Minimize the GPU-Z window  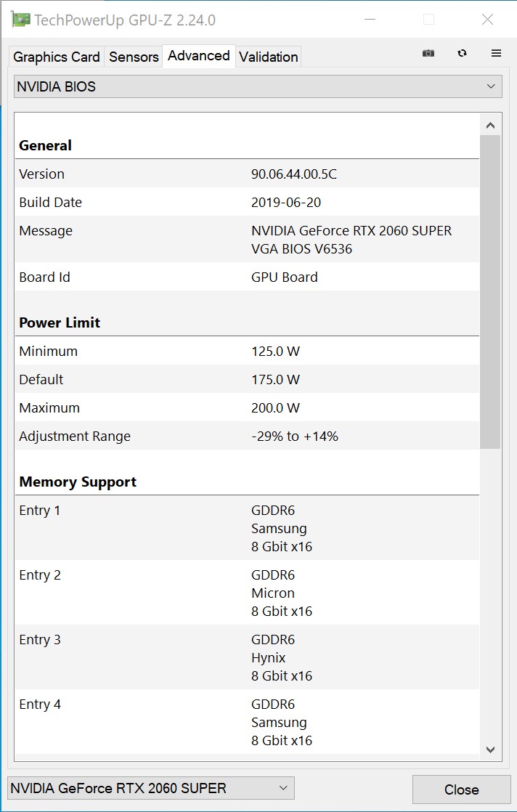(x=370, y=20)
